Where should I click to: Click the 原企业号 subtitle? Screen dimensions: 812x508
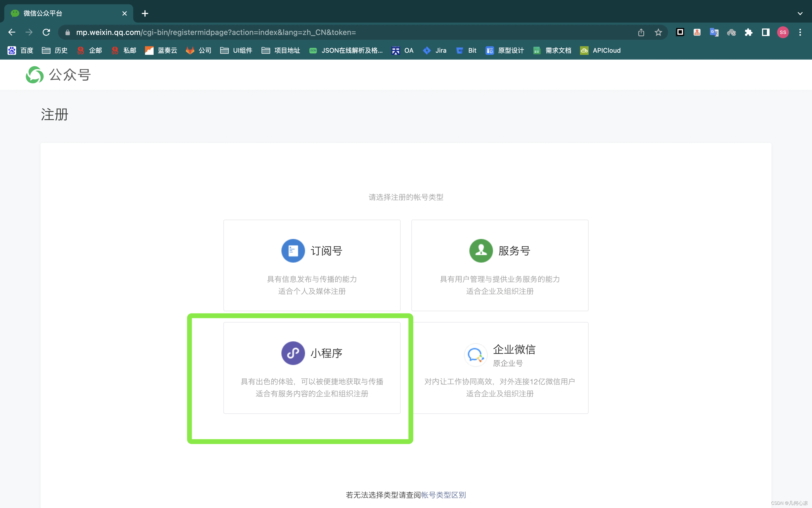[x=508, y=363]
